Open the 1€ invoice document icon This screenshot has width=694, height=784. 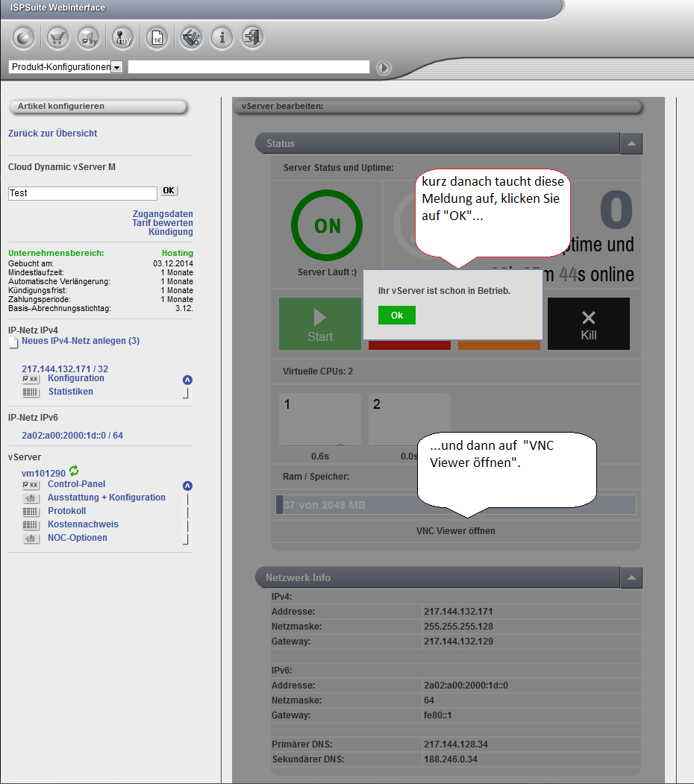click(157, 37)
